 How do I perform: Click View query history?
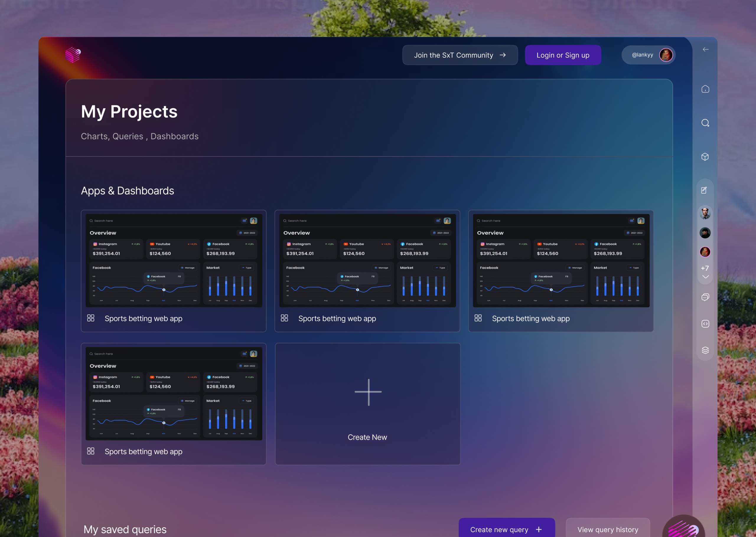pyautogui.click(x=607, y=529)
